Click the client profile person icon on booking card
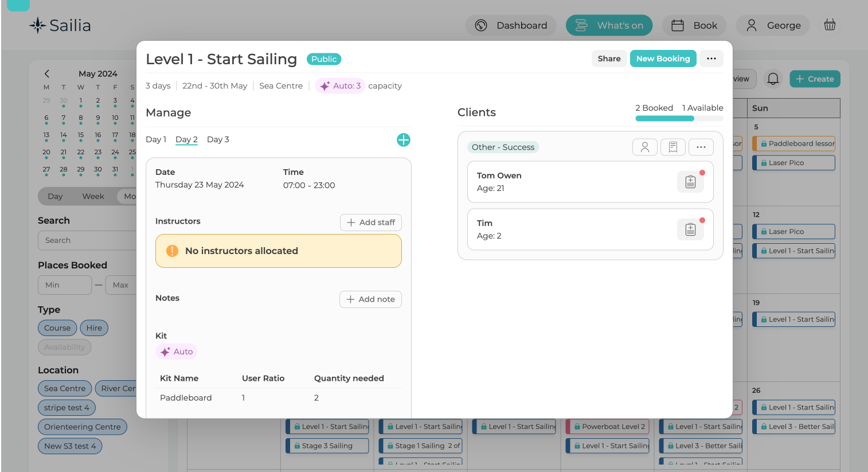Screen dimensions: 868x472 click(645, 147)
